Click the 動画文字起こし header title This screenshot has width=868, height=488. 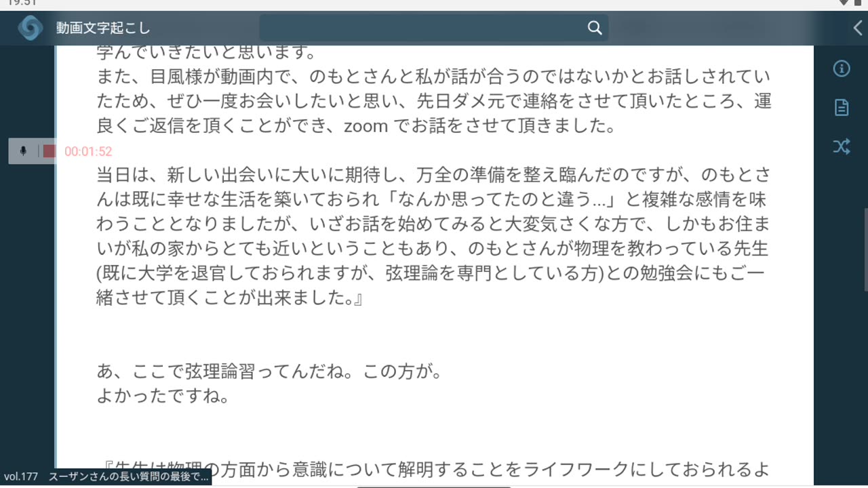[x=103, y=28]
